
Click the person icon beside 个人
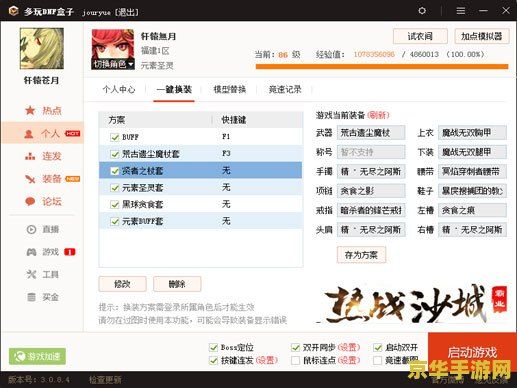[x=29, y=134]
